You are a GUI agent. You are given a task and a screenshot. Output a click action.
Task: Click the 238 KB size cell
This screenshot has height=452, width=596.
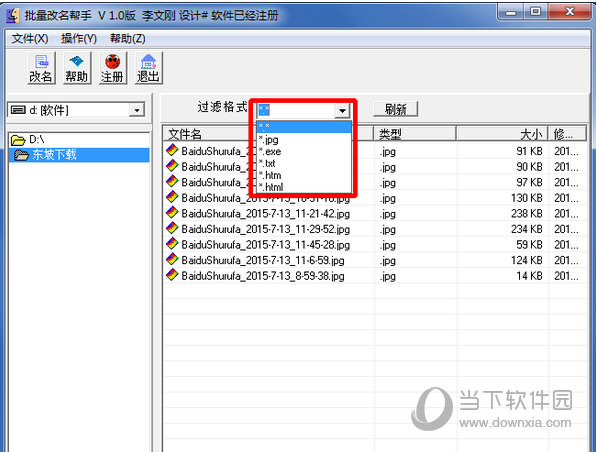click(x=526, y=214)
